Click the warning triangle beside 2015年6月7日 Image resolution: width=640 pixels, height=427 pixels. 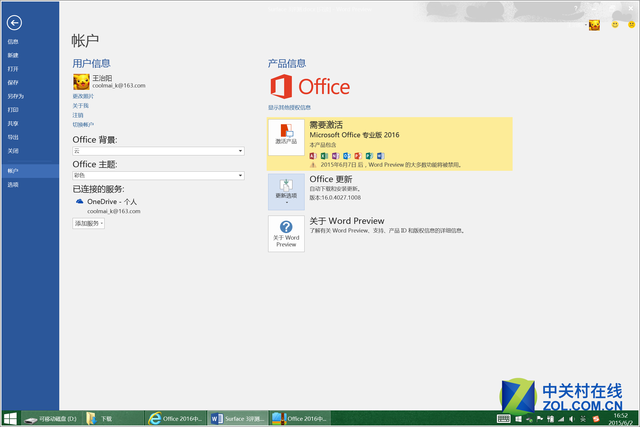(x=313, y=165)
